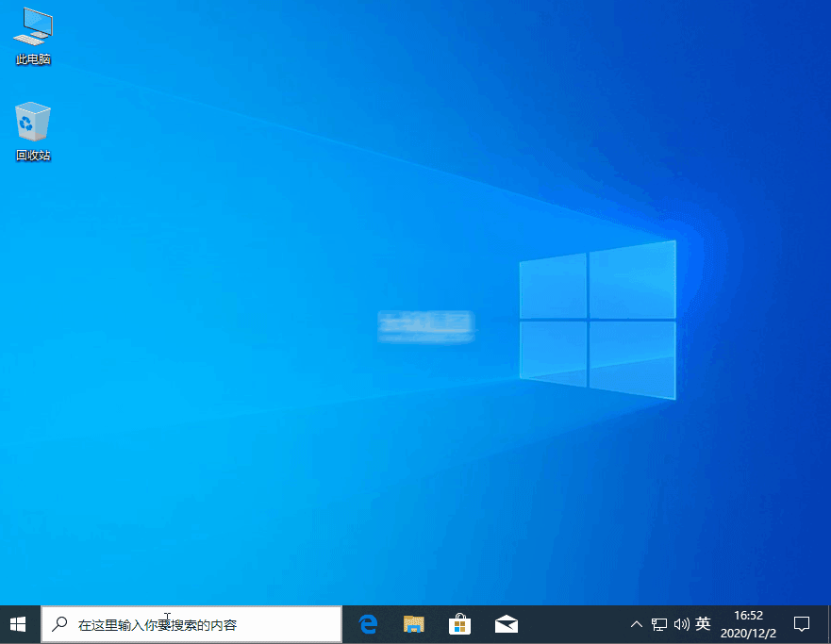Switch input method 英 indicator

point(703,624)
